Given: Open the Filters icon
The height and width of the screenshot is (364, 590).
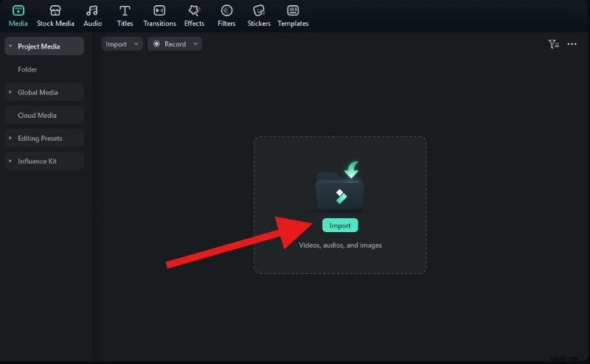Looking at the screenshot, I should 226,10.
